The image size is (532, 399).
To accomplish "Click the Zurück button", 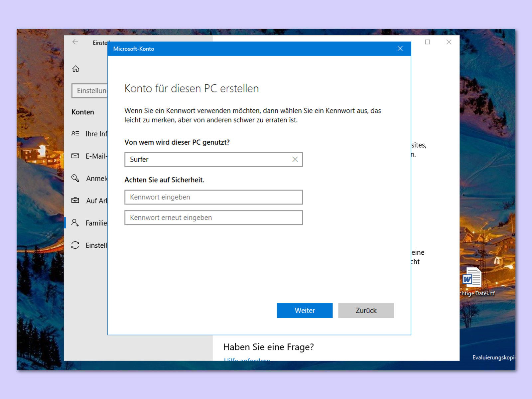I will click(x=366, y=310).
